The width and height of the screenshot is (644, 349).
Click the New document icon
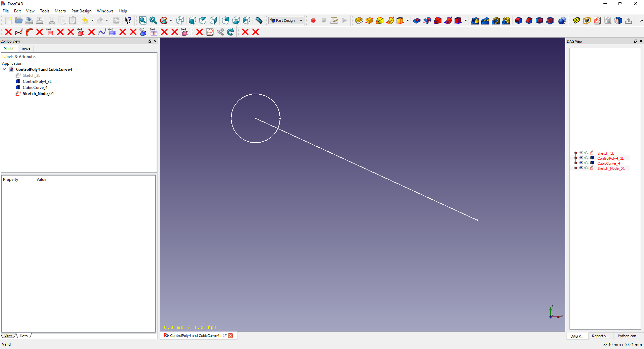8,20
